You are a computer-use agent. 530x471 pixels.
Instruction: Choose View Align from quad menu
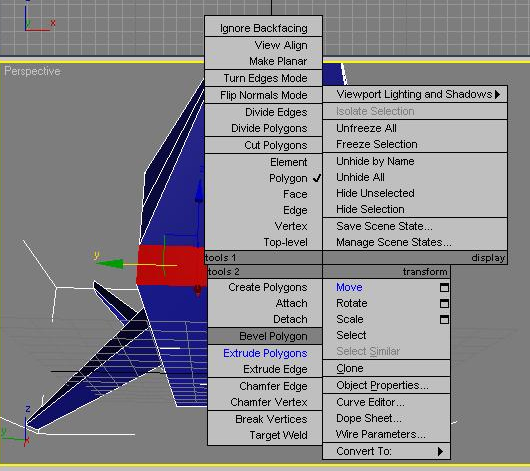click(264, 45)
